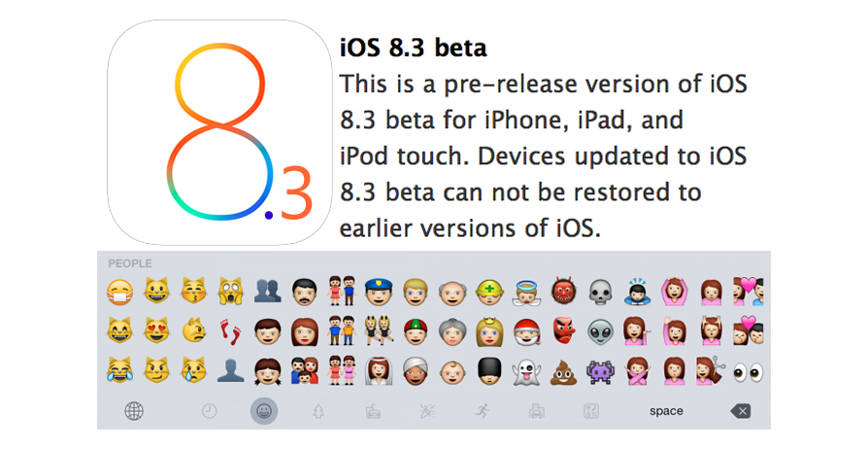
Task: Select the smiley People category tab
Action: pyautogui.click(x=263, y=411)
